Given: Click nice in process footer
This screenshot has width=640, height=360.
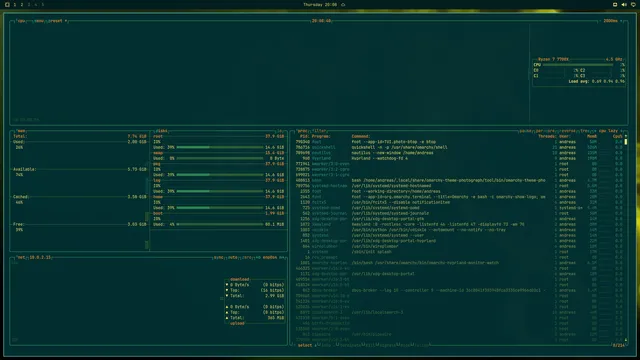Looking at the screenshot, I should click(x=405, y=345).
